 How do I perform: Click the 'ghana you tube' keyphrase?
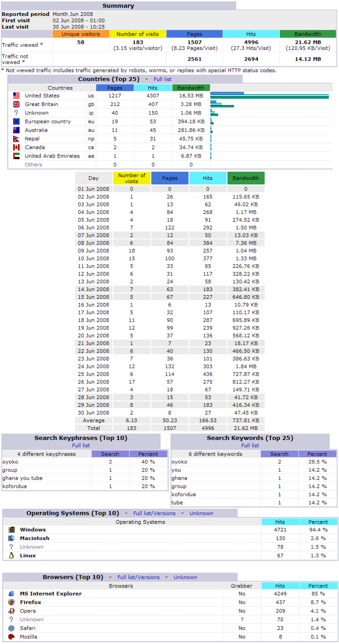point(22,478)
